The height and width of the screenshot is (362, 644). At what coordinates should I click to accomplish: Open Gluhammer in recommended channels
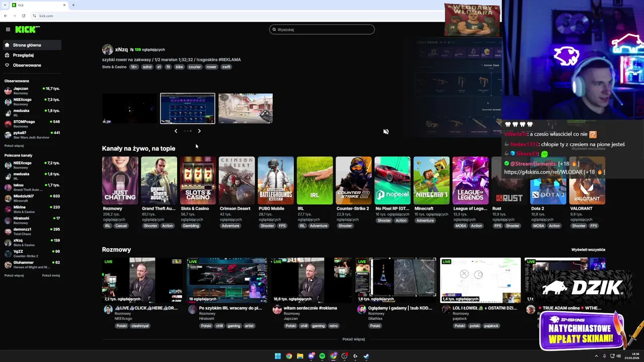coord(31,264)
